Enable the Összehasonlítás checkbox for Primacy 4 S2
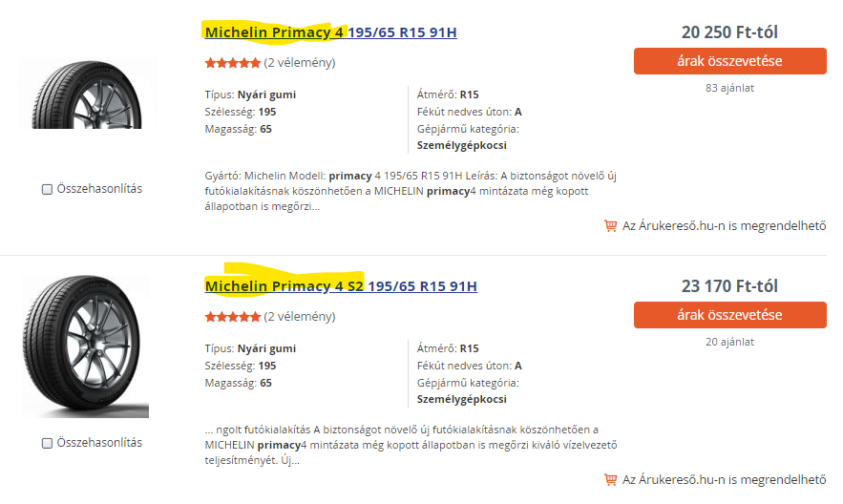 tap(47, 443)
